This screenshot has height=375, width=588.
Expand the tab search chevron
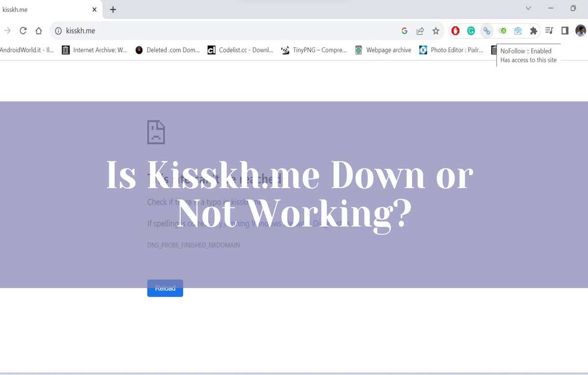(x=528, y=8)
